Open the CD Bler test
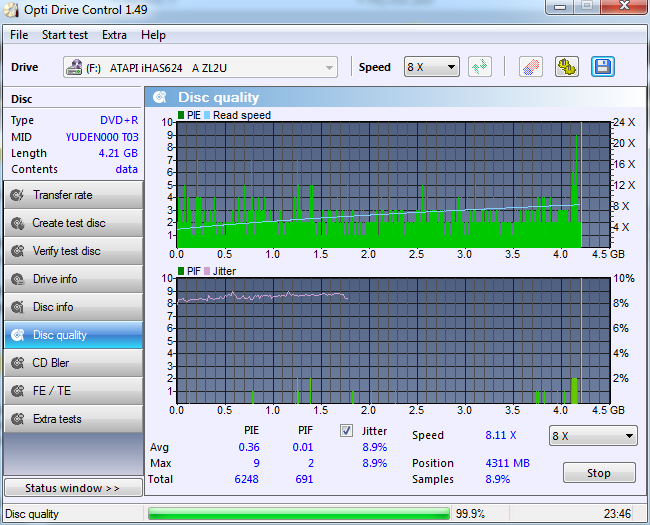Image resolution: width=650 pixels, height=525 pixels. [73, 363]
